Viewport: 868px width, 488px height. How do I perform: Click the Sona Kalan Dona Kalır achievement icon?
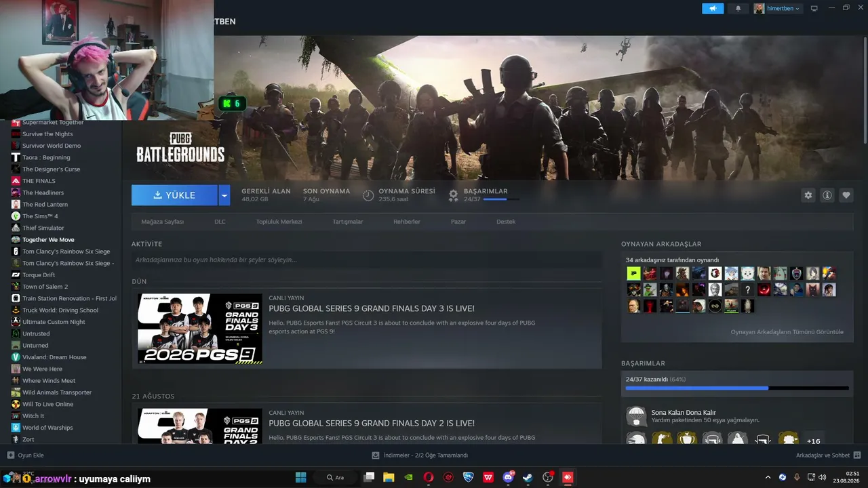[x=636, y=416]
